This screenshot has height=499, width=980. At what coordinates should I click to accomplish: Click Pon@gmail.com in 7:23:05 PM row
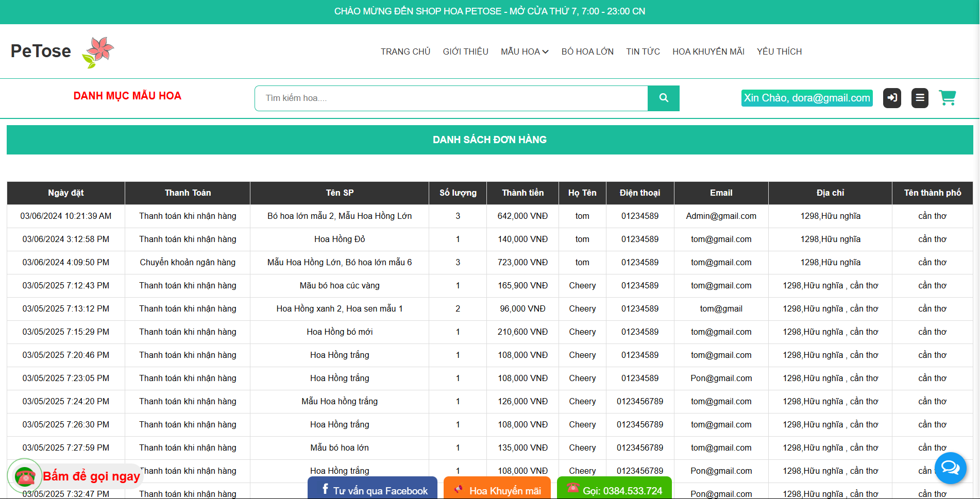pyautogui.click(x=721, y=378)
